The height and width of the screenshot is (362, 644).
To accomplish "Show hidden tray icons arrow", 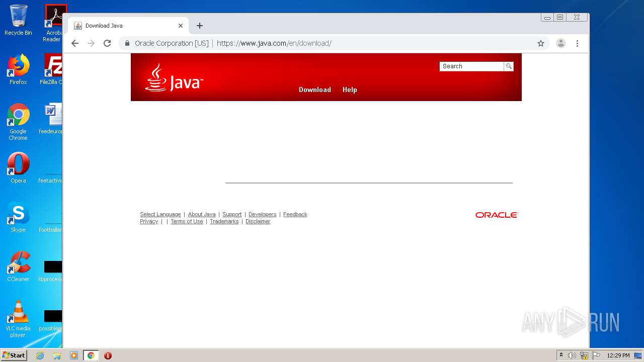I will point(561,355).
